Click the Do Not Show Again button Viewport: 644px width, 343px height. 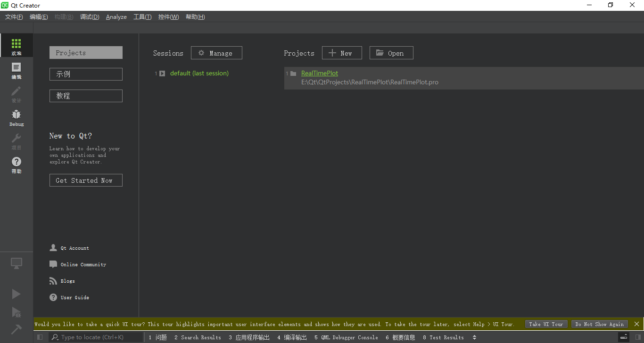pos(600,324)
